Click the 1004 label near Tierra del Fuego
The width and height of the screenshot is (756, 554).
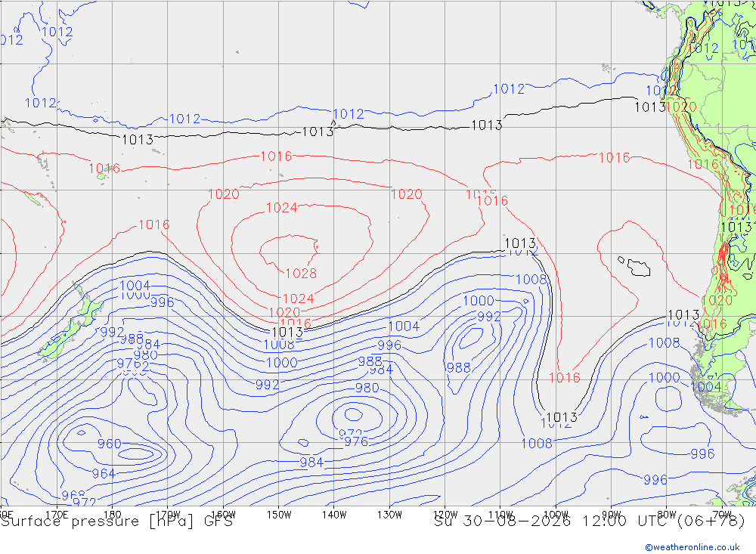[706, 387]
